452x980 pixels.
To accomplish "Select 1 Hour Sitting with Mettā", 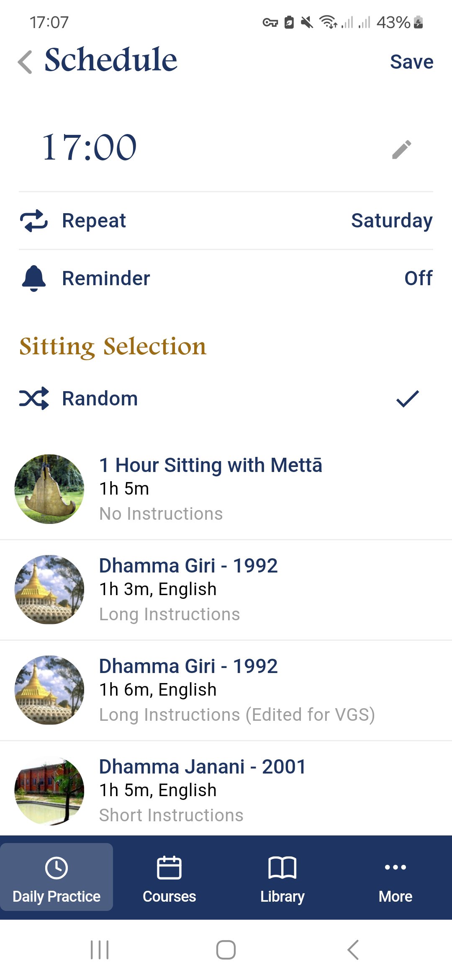I will 226,489.
